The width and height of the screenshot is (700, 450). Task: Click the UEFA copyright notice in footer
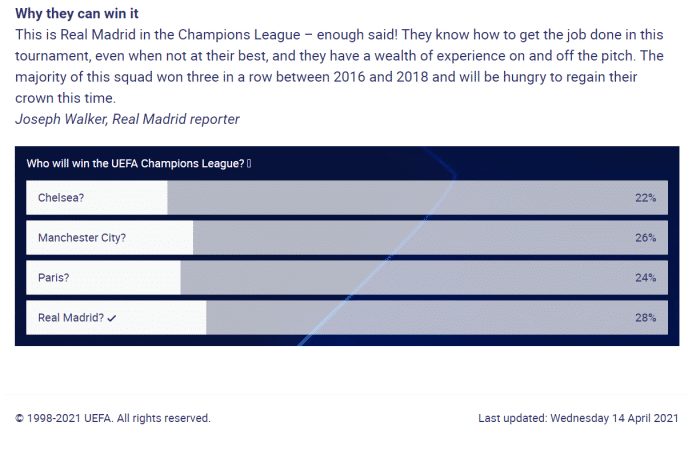[113, 418]
